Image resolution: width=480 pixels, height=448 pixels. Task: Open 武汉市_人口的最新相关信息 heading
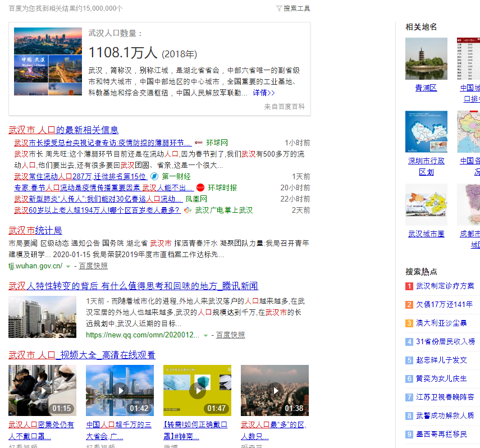tap(63, 130)
